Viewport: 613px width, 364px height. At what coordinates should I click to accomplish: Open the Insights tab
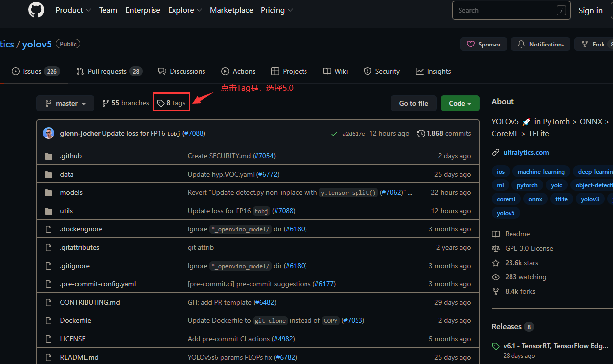tap(433, 72)
